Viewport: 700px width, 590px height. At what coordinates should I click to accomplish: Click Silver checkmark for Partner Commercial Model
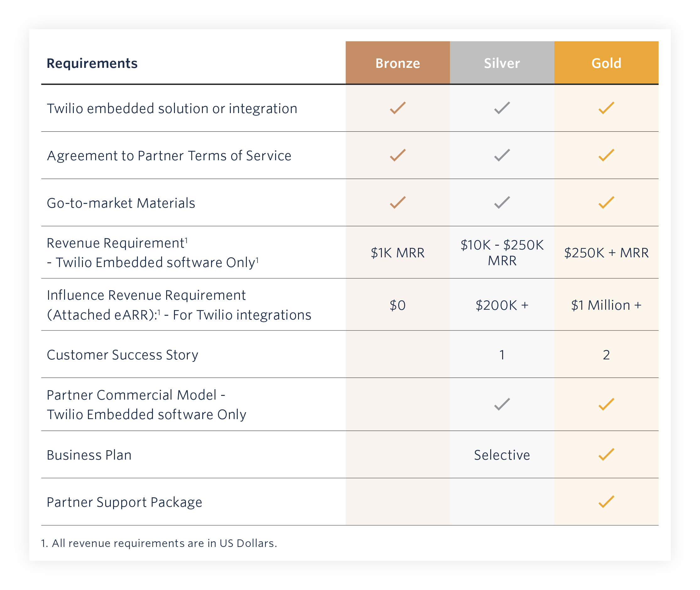pos(502,404)
